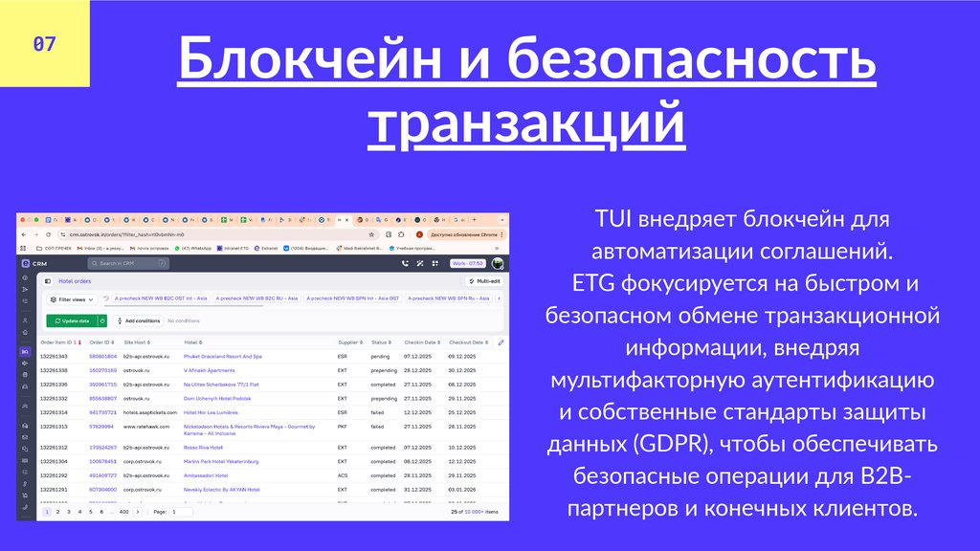Click the Multi-edit button
The width and height of the screenshot is (980, 551).
484,281
